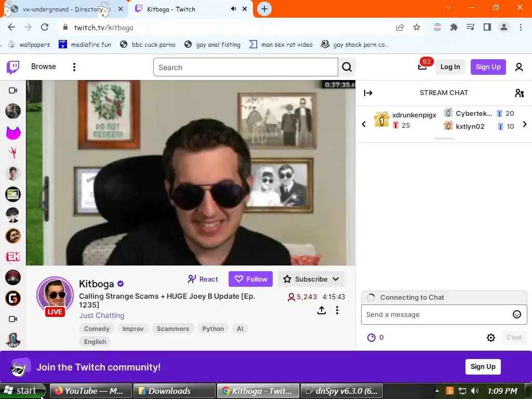Open the browser extensions puzzle icon
The height and width of the screenshot is (399, 532).
(454, 28)
